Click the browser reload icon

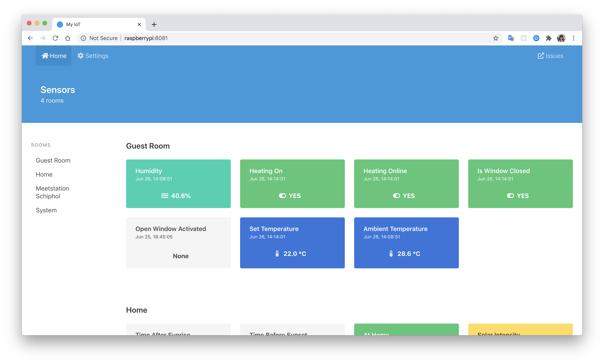(55, 38)
